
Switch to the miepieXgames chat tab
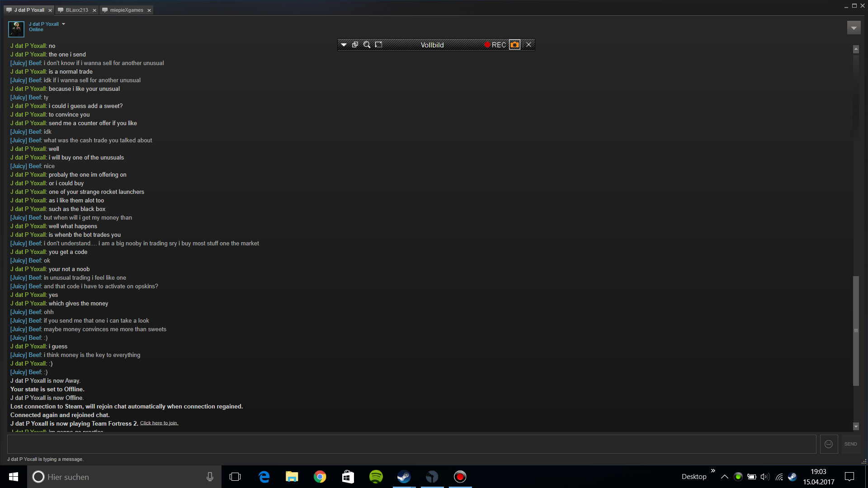[126, 10]
